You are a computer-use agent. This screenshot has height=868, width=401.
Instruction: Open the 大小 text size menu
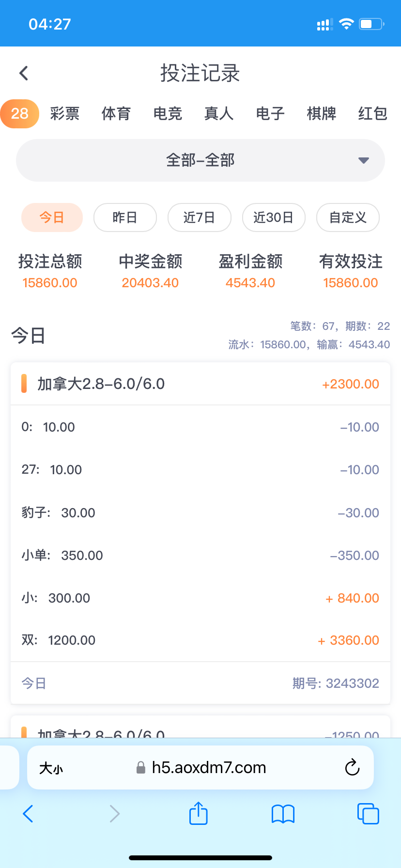51,768
